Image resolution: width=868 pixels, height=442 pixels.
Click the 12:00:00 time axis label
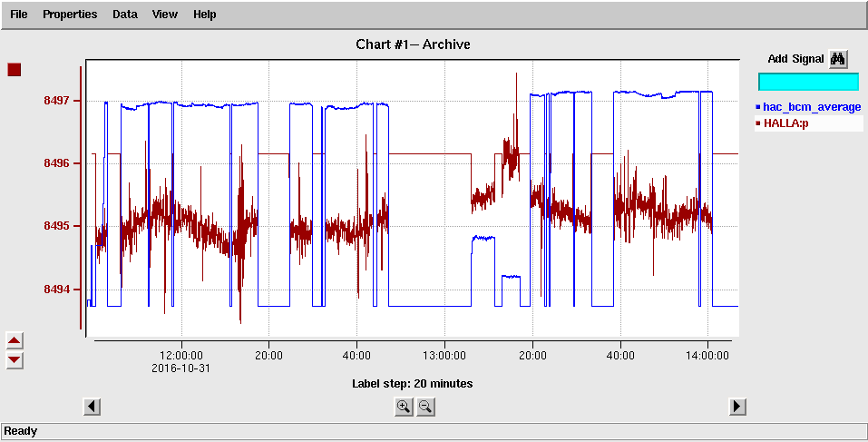(181, 356)
